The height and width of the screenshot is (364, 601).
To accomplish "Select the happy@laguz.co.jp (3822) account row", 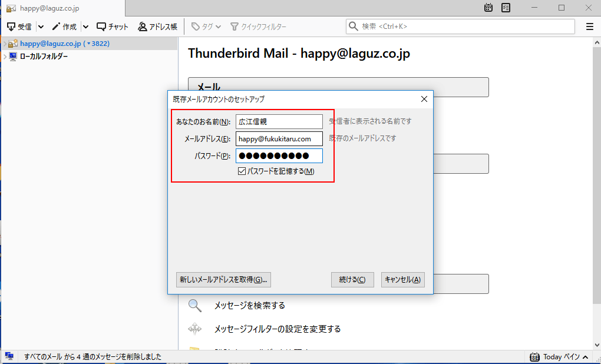I will [x=90, y=44].
